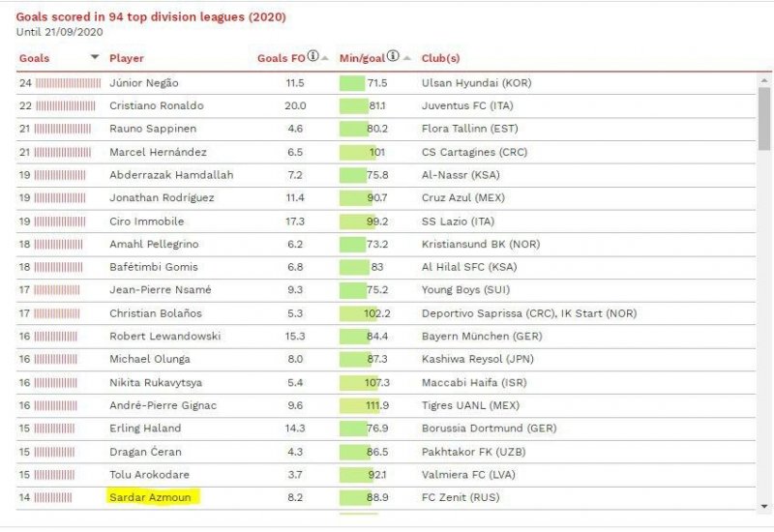
Task: Click the Goals descending sort arrow
Action: [x=95, y=57]
